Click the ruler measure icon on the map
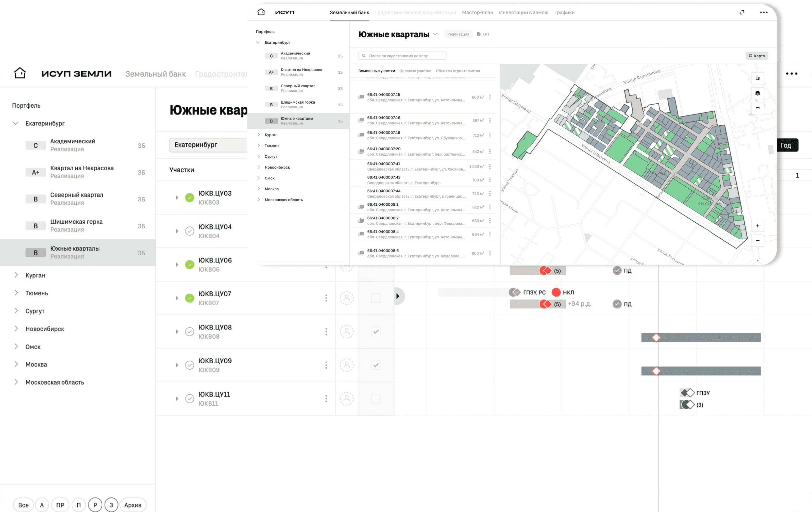812x512 pixels. pos(757,108)
